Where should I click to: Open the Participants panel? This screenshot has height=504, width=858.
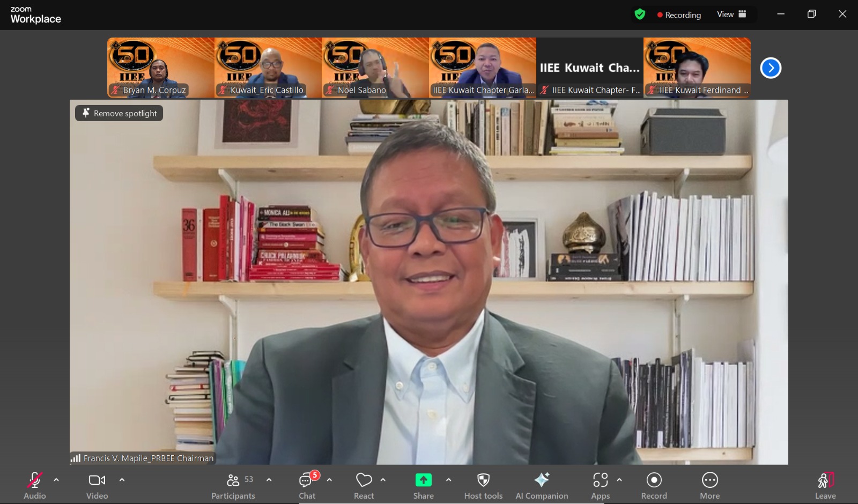[233, 486]
